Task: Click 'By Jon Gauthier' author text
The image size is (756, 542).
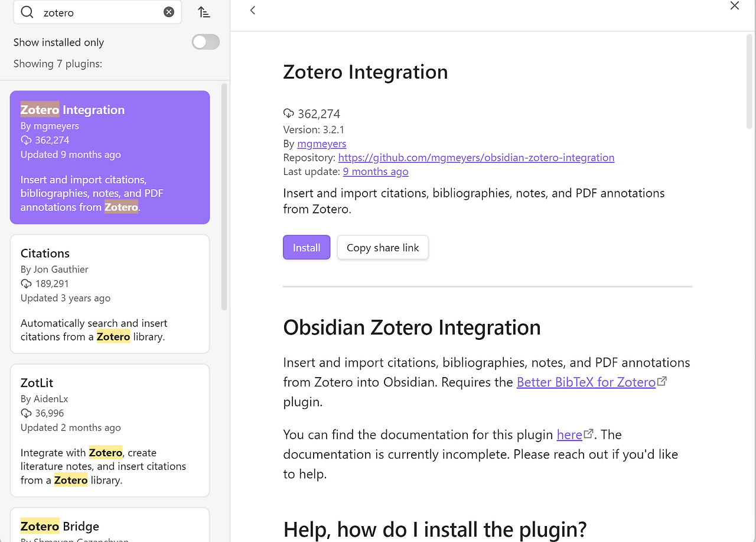Action: tap(54, 270)
